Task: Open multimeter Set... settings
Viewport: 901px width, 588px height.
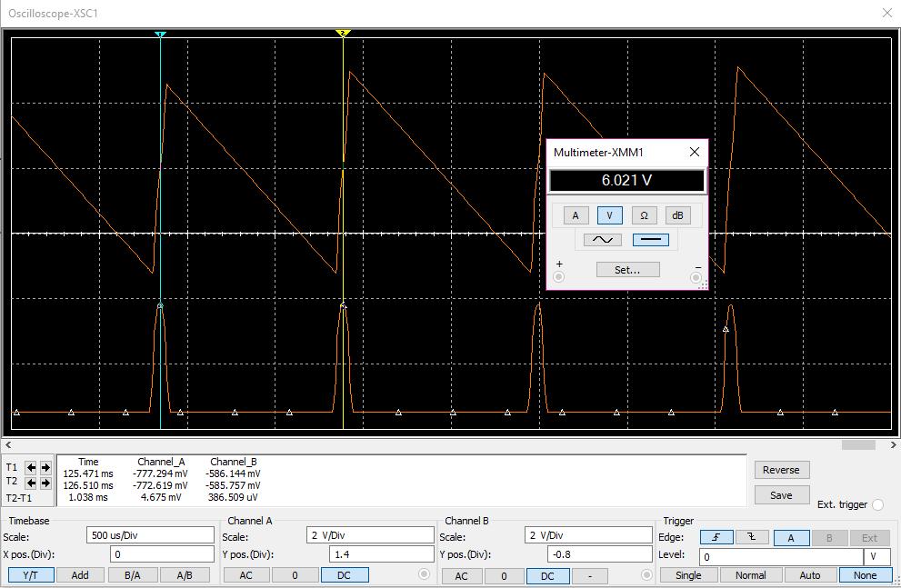Action: (x=627, y=269)
